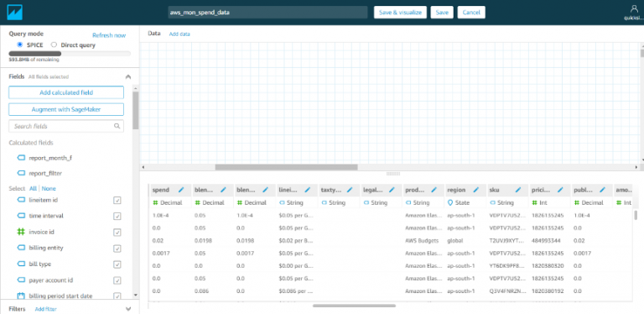Uncheck the payer account id field checkbox
This screenshot has width=644, height=314.
(x=117, y=280)
